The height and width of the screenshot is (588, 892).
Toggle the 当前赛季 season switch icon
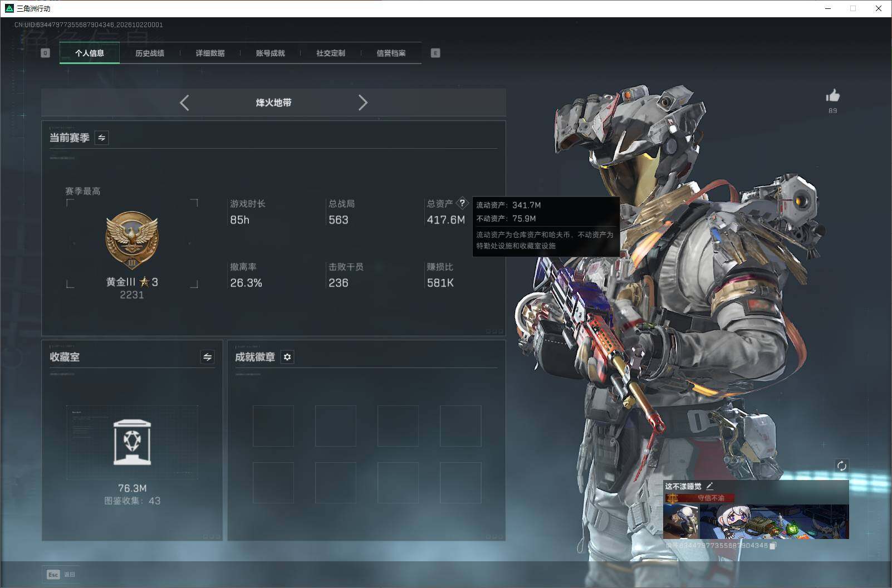[101, 138]
